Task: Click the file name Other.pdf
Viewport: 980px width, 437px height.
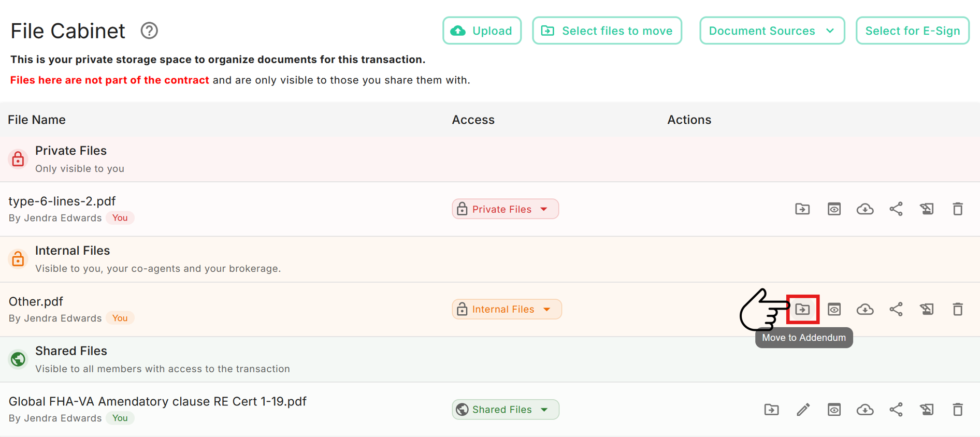Action: (36, 301)
